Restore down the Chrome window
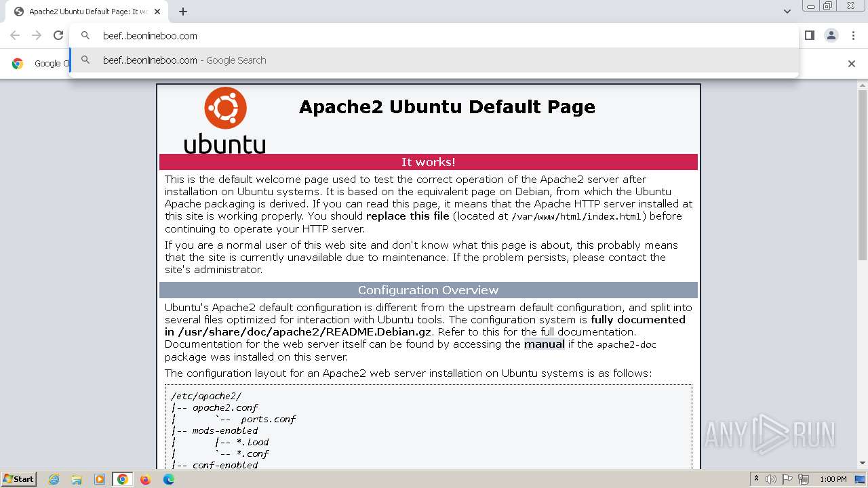868x488 pixels. point(828,5)
